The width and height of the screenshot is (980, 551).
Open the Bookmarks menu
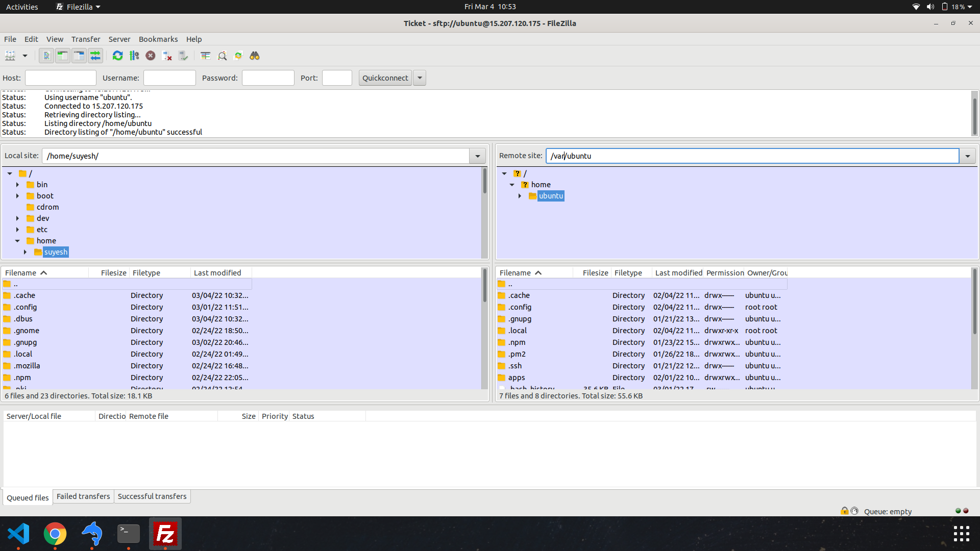(158, 39)
